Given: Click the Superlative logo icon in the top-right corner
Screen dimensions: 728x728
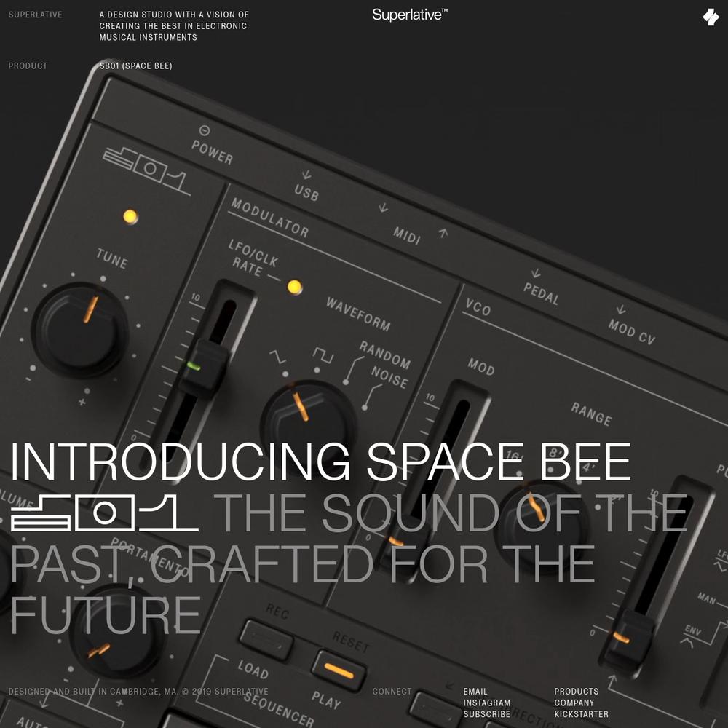Looking at the screenshot, I should [711, 17].
